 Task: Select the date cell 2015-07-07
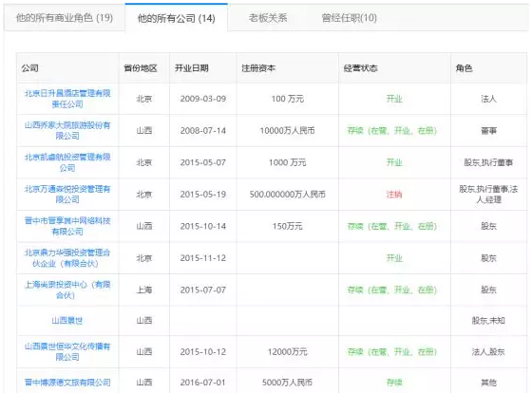[203, 290]
